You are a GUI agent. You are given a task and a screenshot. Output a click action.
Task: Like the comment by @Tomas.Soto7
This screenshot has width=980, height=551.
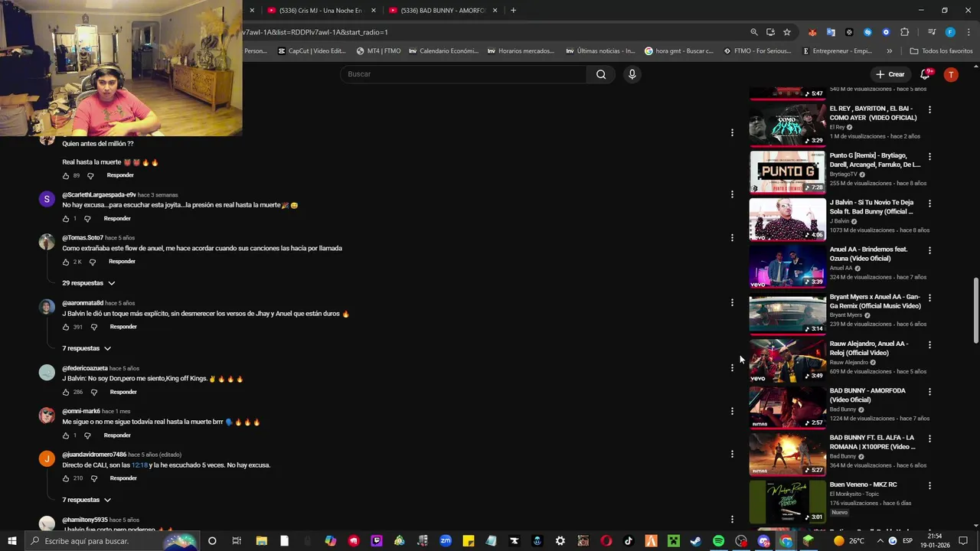coord(66,262)
